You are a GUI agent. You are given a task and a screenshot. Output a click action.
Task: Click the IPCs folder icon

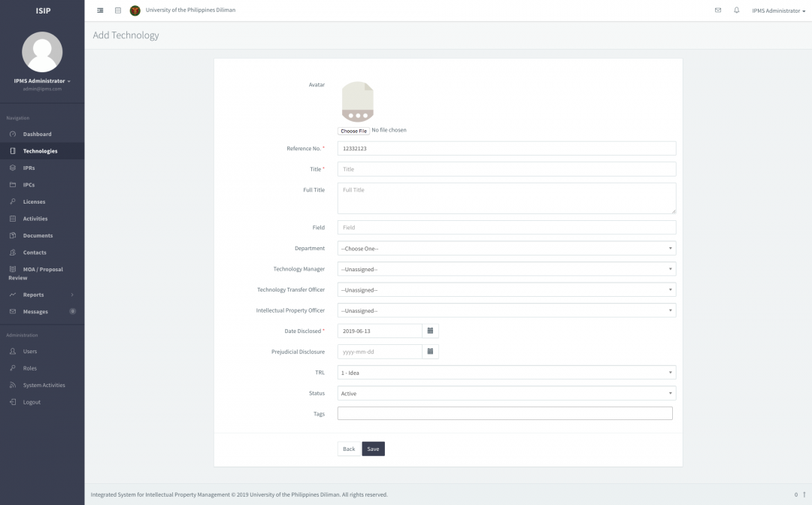(x=13, y=185)
